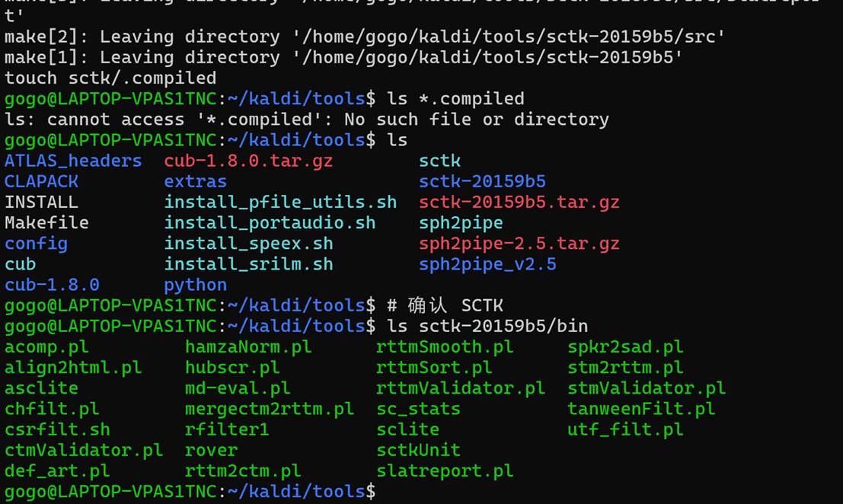Click the spkr2sad.pl file name
Screen dimensions: 843x504
click(626, 346)
